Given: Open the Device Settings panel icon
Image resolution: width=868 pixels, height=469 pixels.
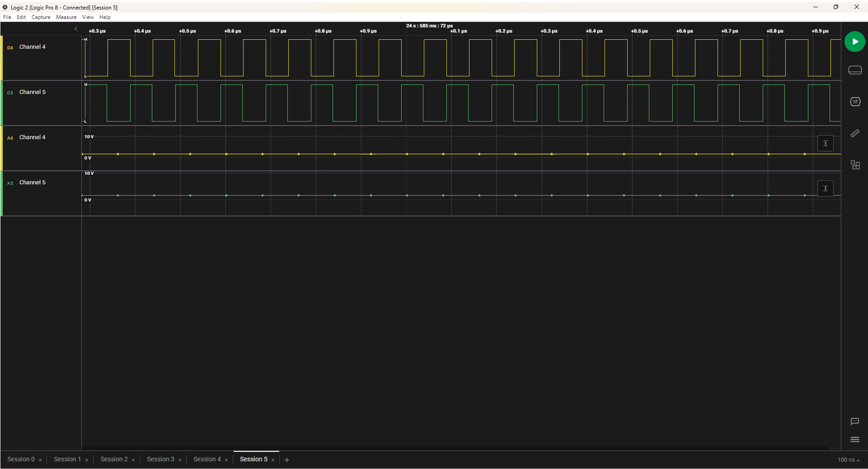Looking at the screenshot, I should 855,70.
